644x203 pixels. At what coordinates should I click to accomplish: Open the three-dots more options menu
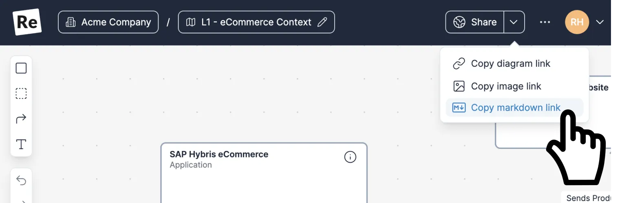(x=545, y=22)
